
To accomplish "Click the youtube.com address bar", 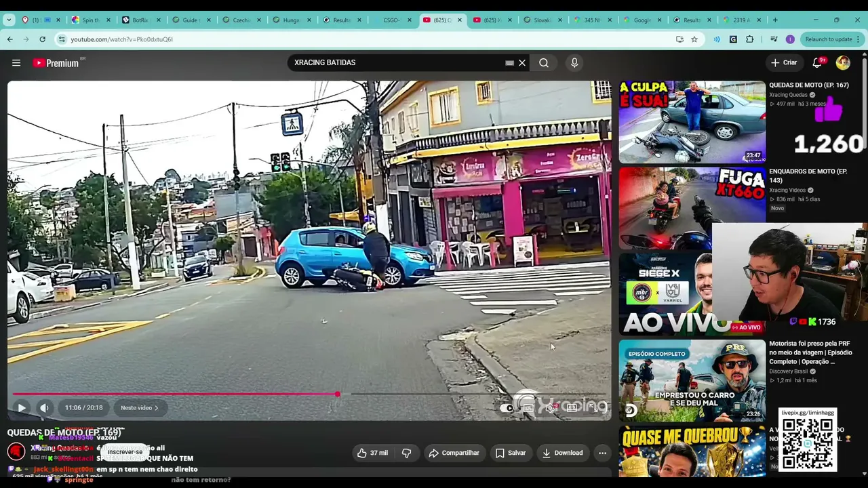I will tap(366, 39).
